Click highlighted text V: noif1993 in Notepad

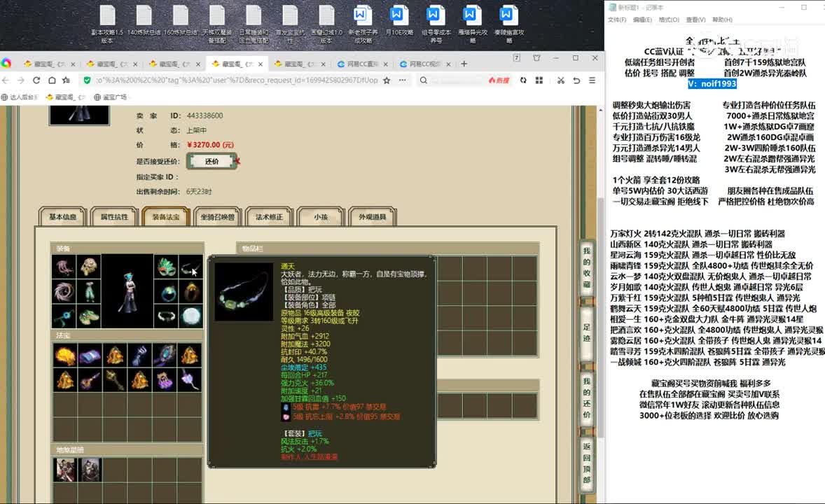712,83
